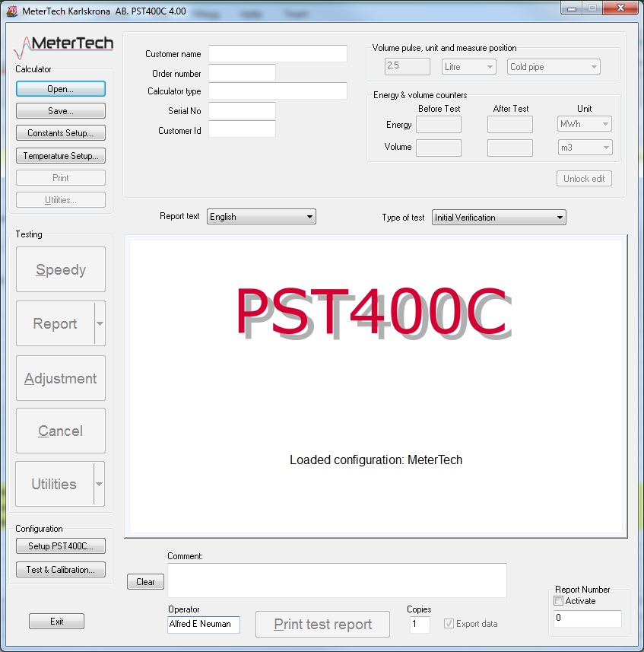The height and width of the screenshot is (652, 644).
Task: Expand the large Utilities button dropdown arrow
Action: click(99, 484)
